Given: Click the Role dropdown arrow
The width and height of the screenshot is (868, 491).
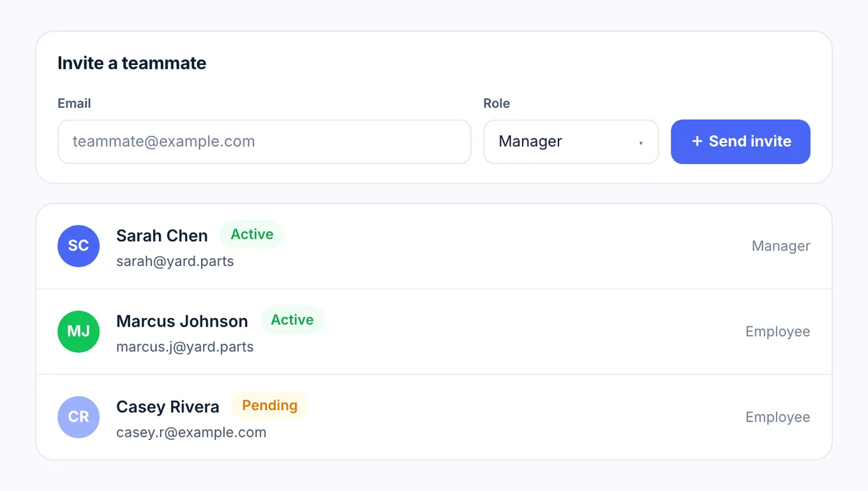Looking at the screenshot, I should tap(641, 143).
